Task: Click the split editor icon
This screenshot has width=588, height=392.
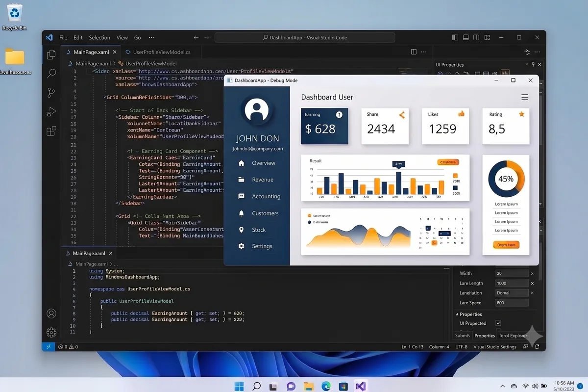Action: [414, 52]
